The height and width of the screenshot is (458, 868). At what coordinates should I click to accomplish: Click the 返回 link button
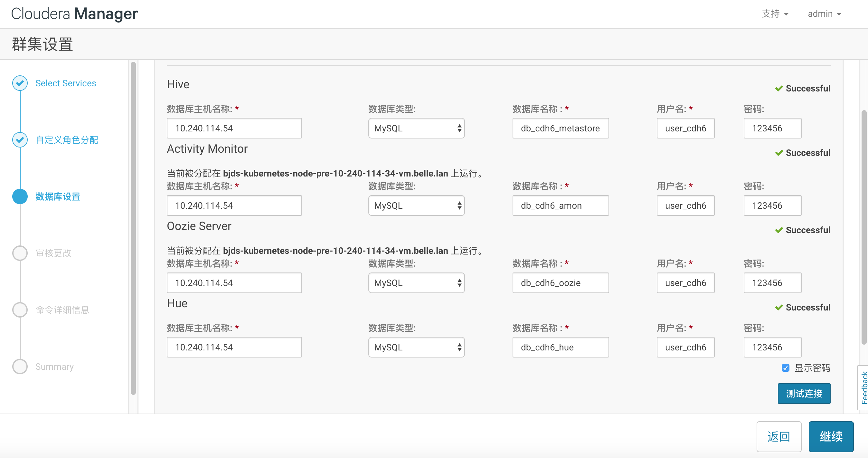779,437
